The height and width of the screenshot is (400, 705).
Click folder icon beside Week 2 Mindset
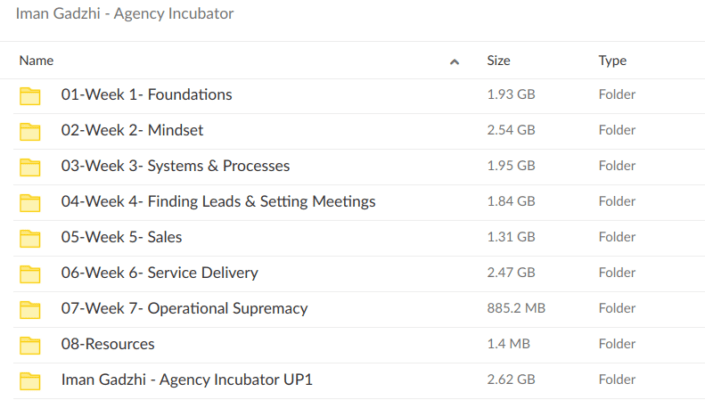coord(30,131)
